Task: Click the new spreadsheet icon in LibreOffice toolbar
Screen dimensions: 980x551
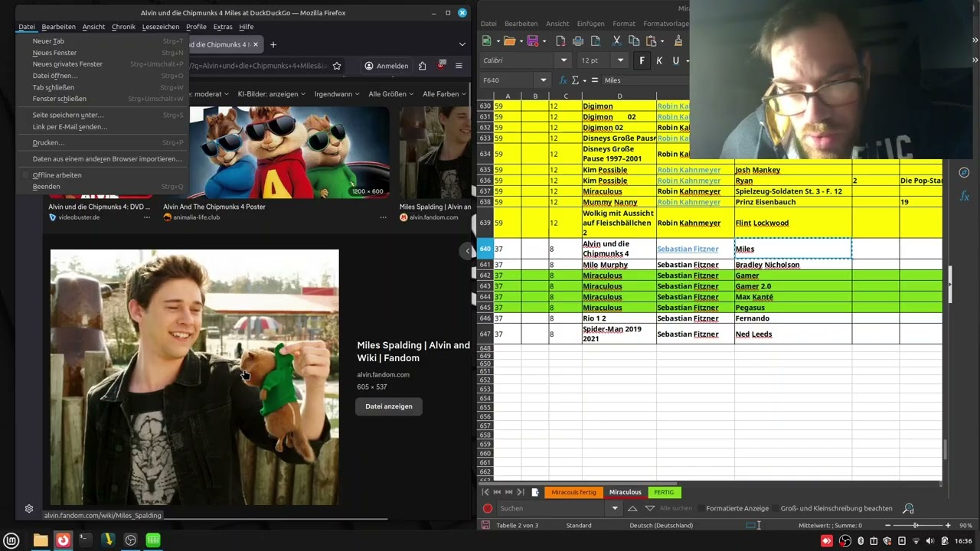Action: [486, 41]
